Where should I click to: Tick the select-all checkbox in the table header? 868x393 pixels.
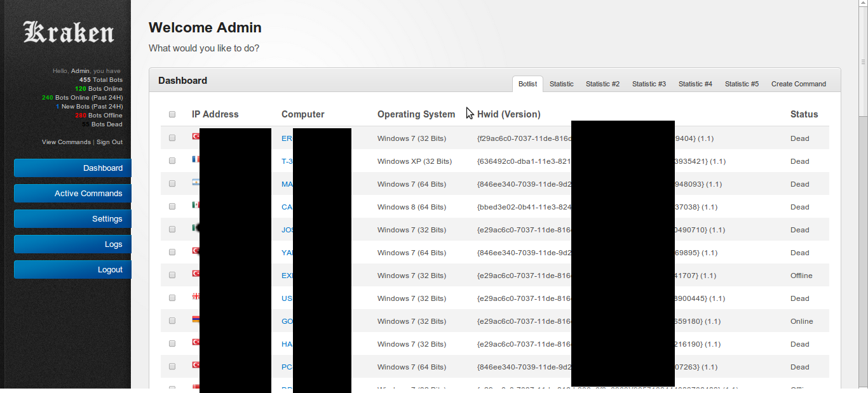(172, 115)
